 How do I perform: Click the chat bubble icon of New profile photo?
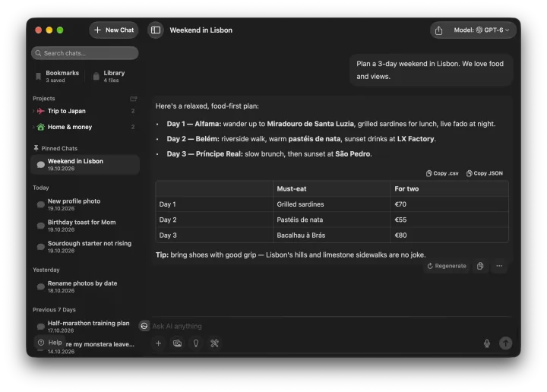coord(41,204)
